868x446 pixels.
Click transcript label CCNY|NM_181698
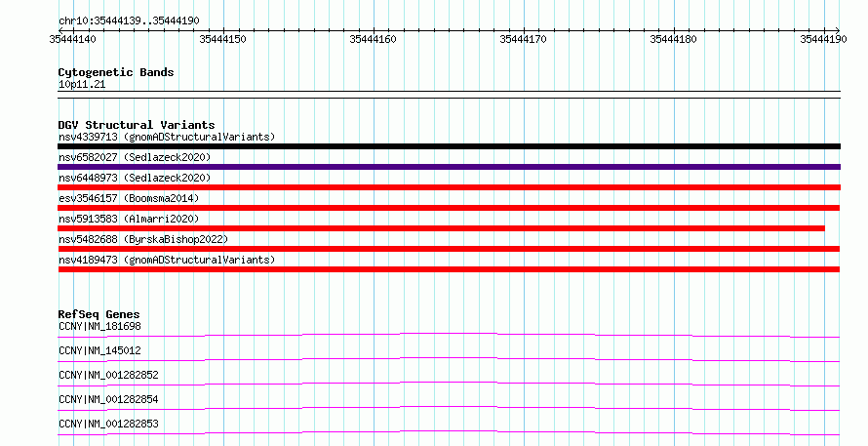coord(99,326)
